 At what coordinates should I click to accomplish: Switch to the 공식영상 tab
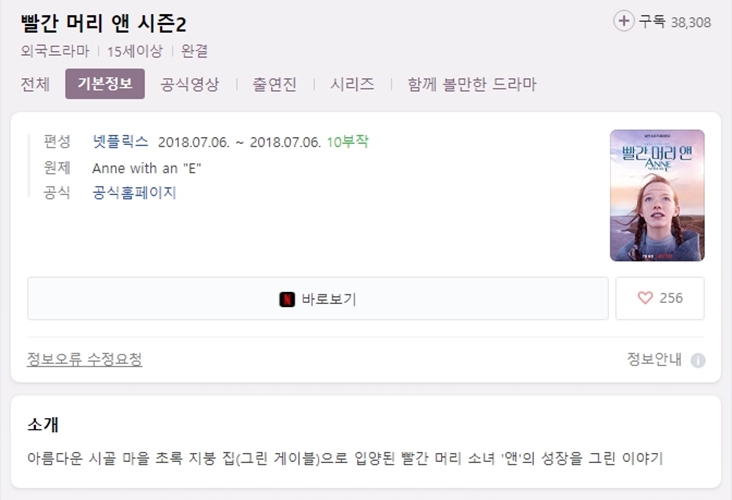point(190,84)
